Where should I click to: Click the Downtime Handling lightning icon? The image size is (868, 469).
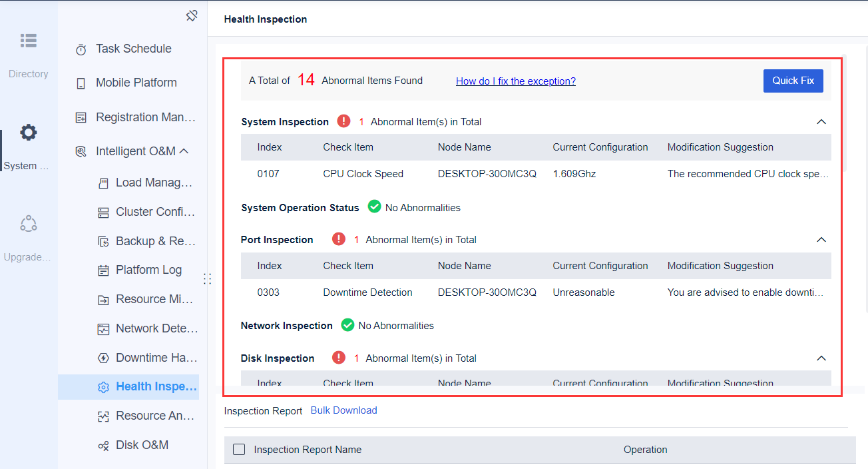tap(103, 357)
